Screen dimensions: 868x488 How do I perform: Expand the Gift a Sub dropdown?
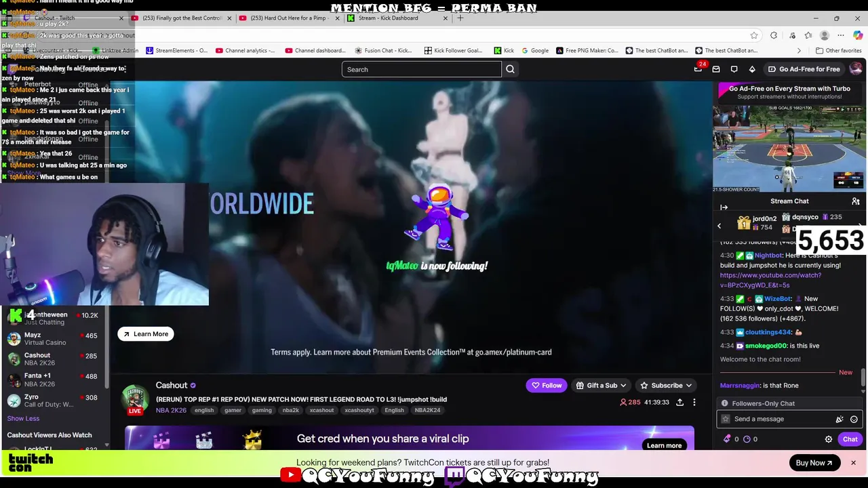[623, 386]
